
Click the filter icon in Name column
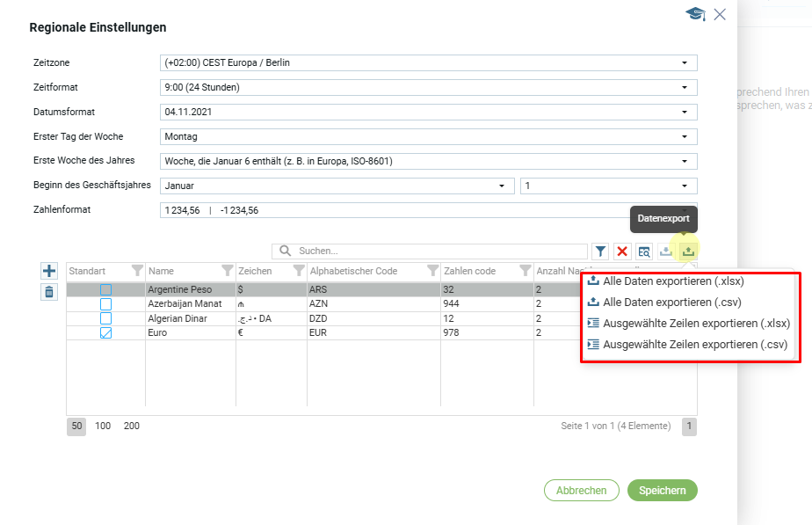point(227,271)
